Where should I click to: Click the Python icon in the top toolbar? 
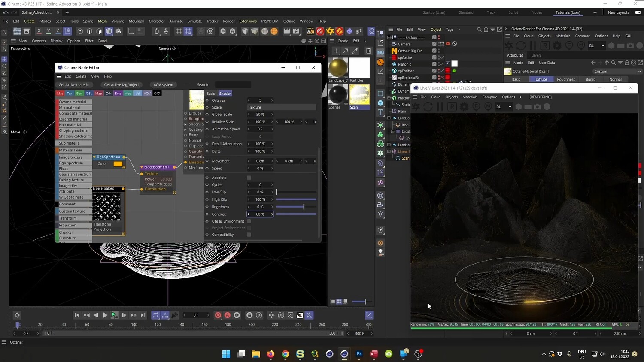(349, 31)
